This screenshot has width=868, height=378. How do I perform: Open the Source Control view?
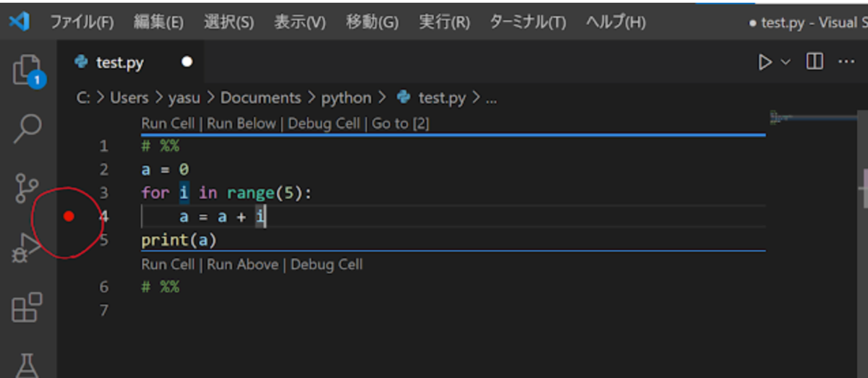[27, 187]
